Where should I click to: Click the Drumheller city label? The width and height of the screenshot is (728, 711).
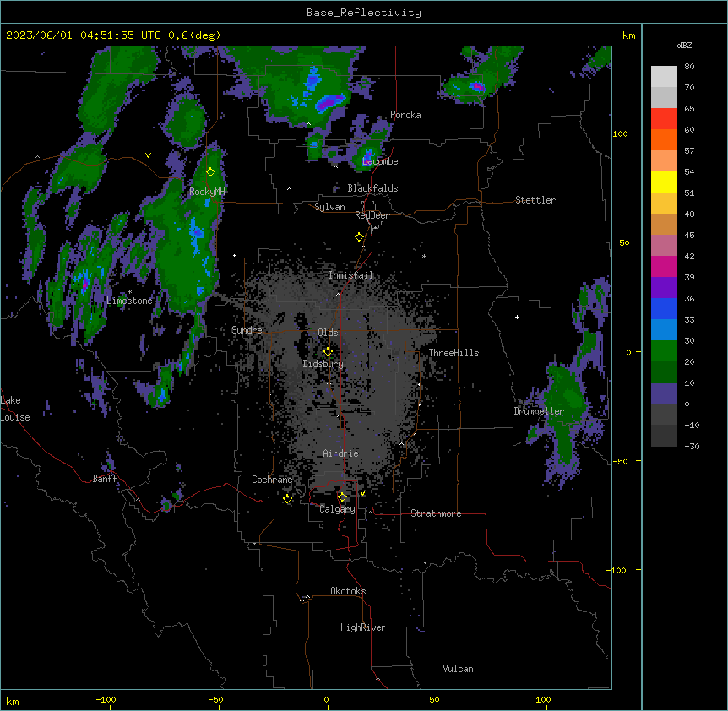539,411
